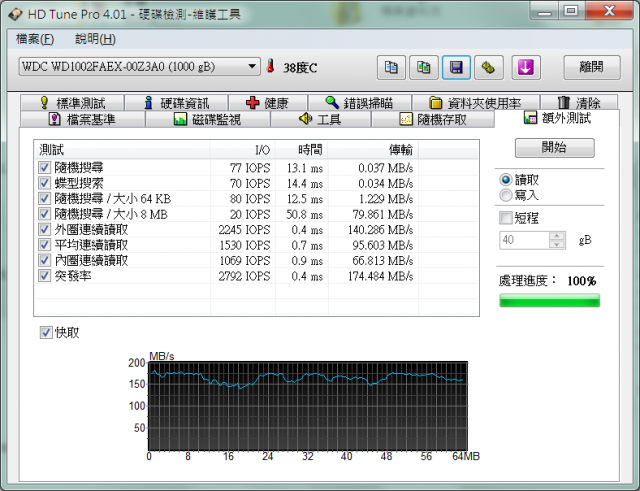Click the document icon on 檔案基準 tab
This screenshot has height=491, width=640.
[x=54, y=119]
